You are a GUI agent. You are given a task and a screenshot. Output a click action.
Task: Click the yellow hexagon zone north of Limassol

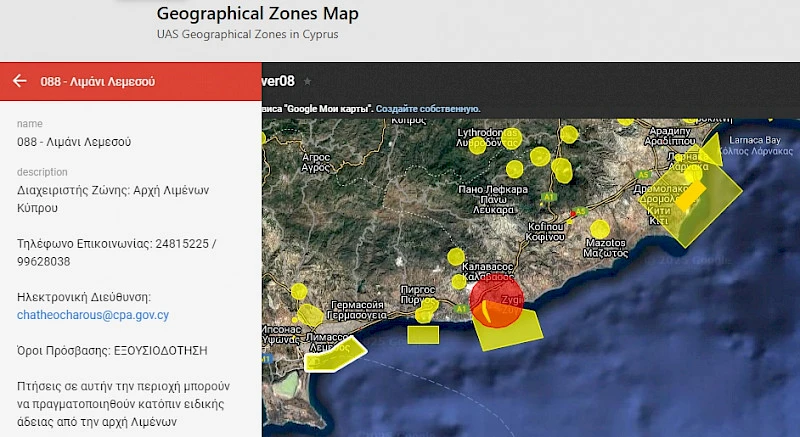coord(310,315)
